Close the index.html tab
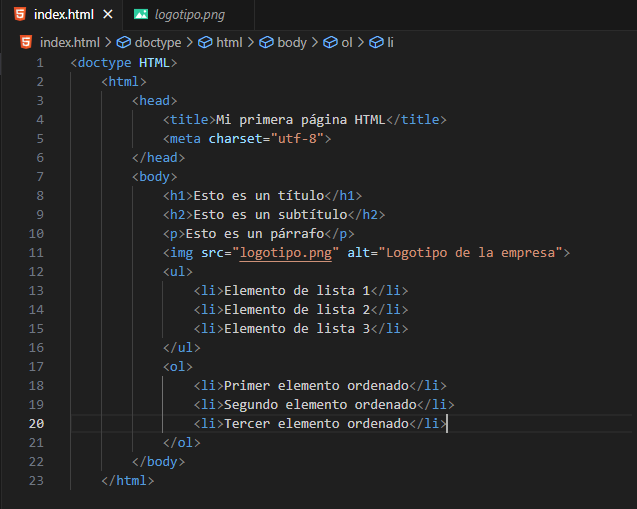This screenshot has height=509, width=637. coord(108,15)
